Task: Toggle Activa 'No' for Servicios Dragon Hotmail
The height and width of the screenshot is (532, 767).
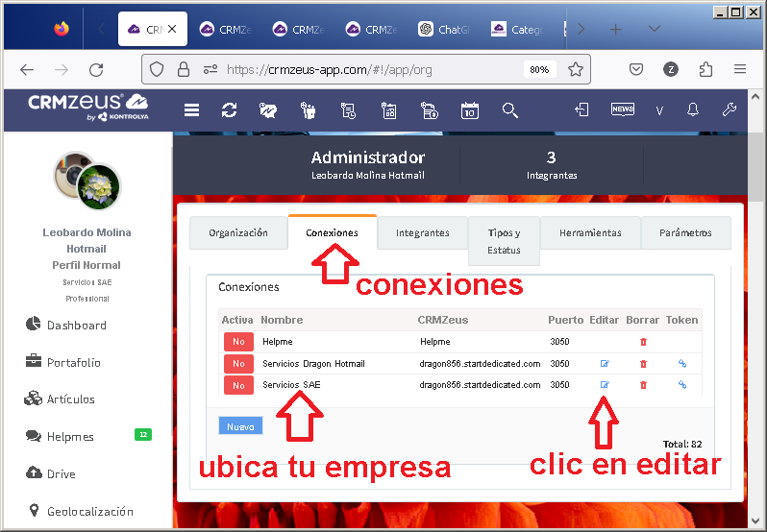Action: (x=237, y=364)
